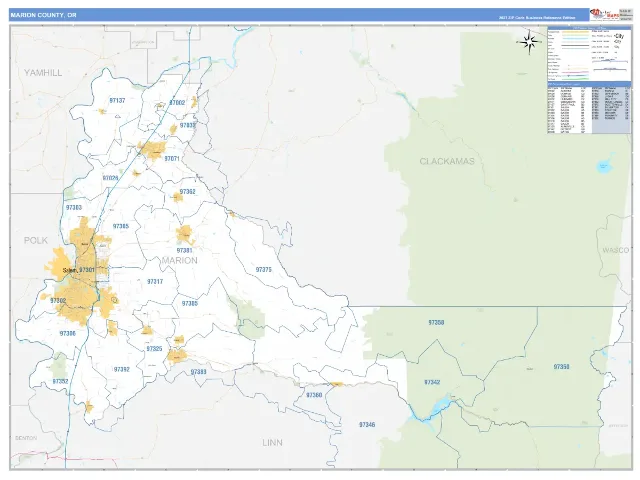Select ZIP code label 97358
This screenshot has height=480, width=640.
(x=436, y=322)
